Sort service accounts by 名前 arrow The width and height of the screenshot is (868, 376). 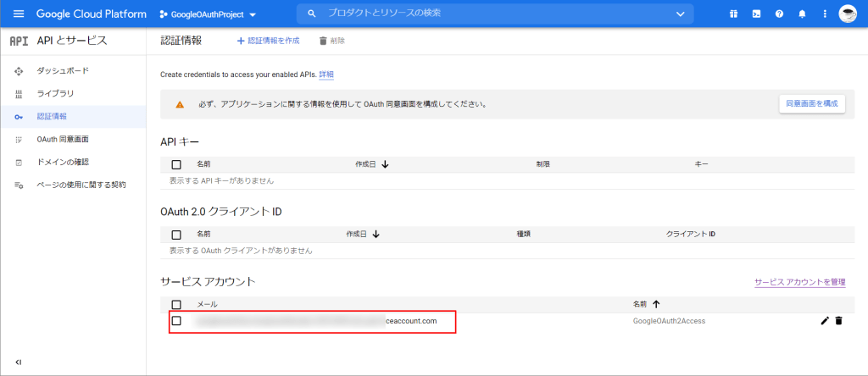click(x=657, y=304)
